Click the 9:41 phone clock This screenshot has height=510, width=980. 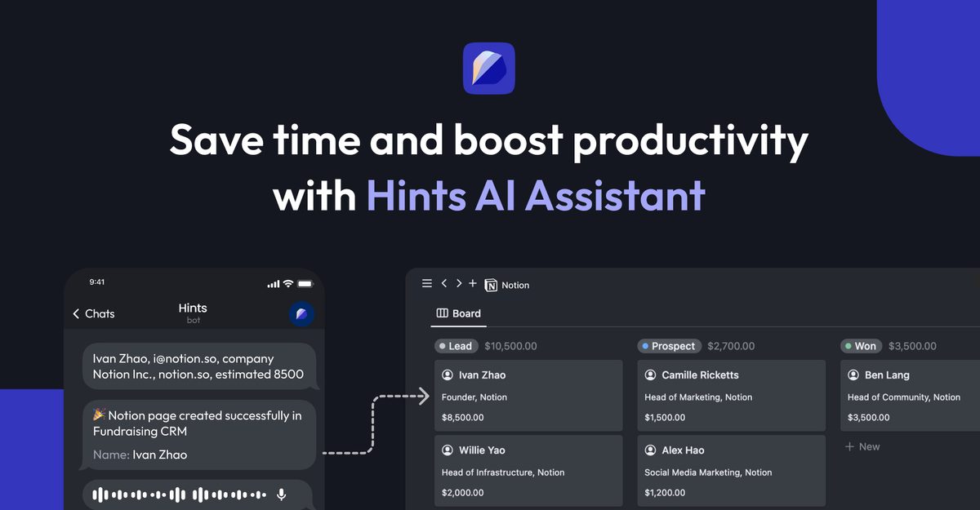click(x=97, y=282)
